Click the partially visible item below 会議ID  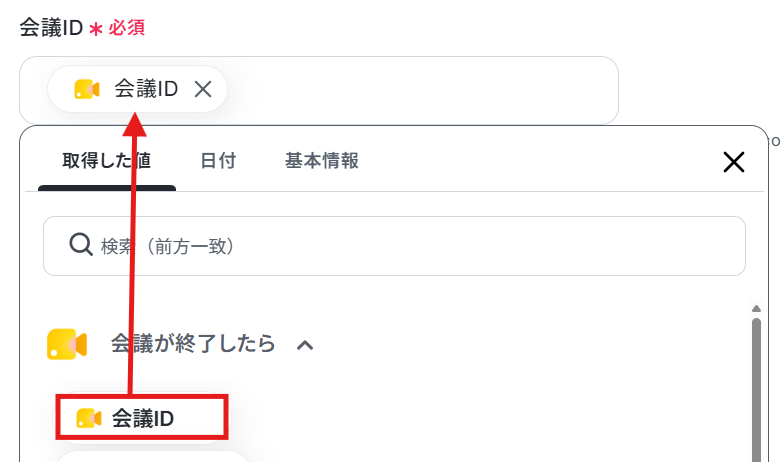click(x=153, y=457)
